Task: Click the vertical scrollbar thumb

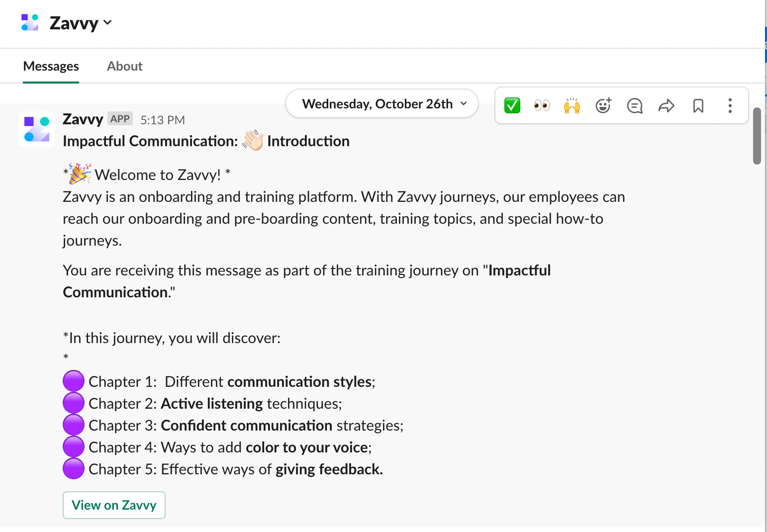Action: click(x=757, y=136)
